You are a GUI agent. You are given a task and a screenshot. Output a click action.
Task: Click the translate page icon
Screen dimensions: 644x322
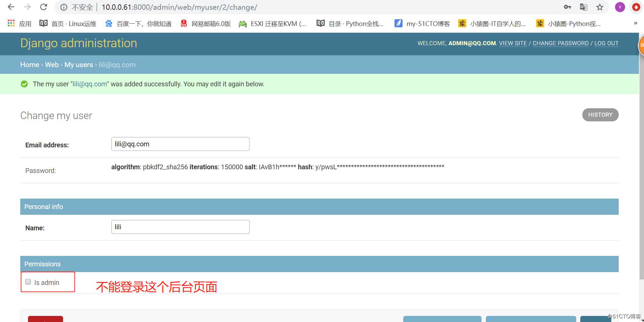(584, 7)
